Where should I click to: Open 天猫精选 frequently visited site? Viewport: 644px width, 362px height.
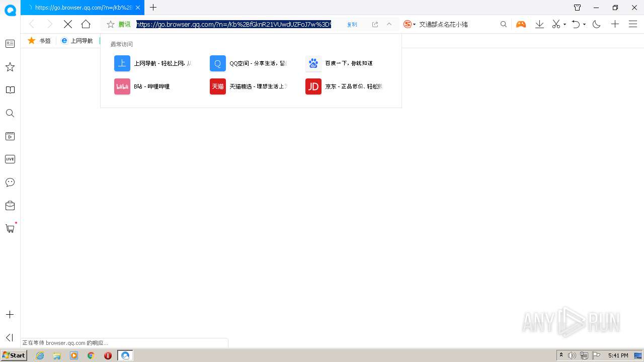(249, 86)
